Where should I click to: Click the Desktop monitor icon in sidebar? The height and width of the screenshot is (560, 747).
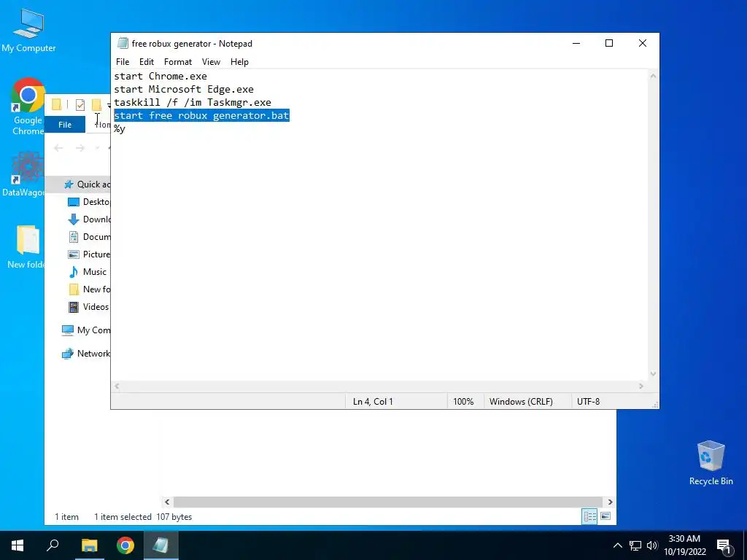coord(74,202)
